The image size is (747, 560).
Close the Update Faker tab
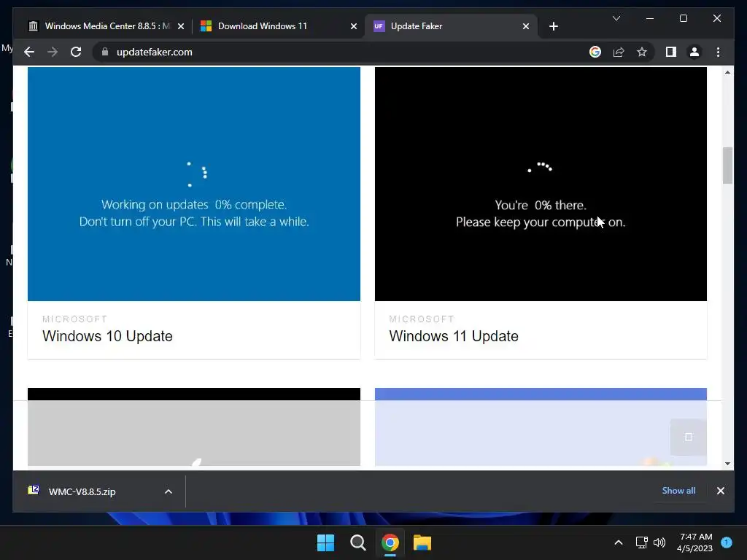pyautogui.click(x=525, y=26)
